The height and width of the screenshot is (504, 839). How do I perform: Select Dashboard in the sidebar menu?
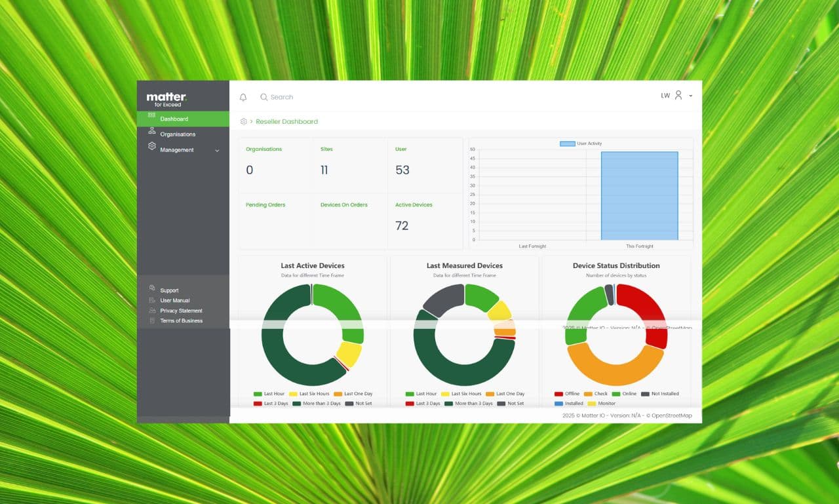174,119
